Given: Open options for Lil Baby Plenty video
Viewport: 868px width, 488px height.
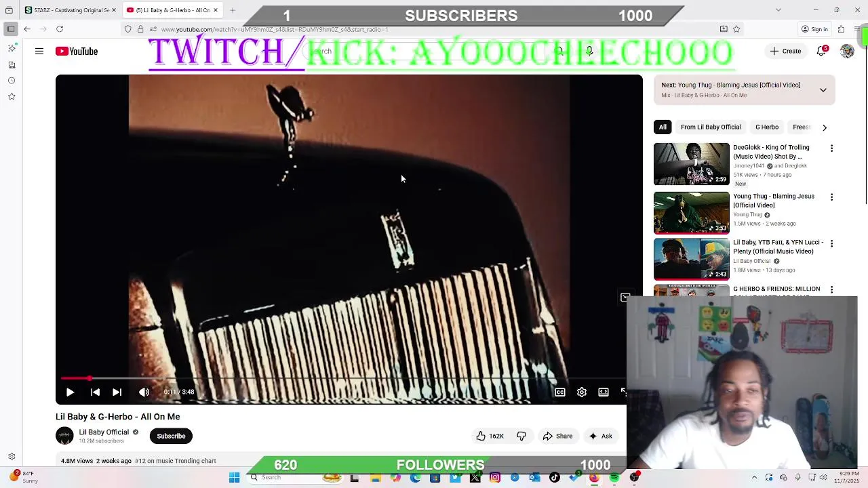Looking at the screenshot, I should 831,243.
